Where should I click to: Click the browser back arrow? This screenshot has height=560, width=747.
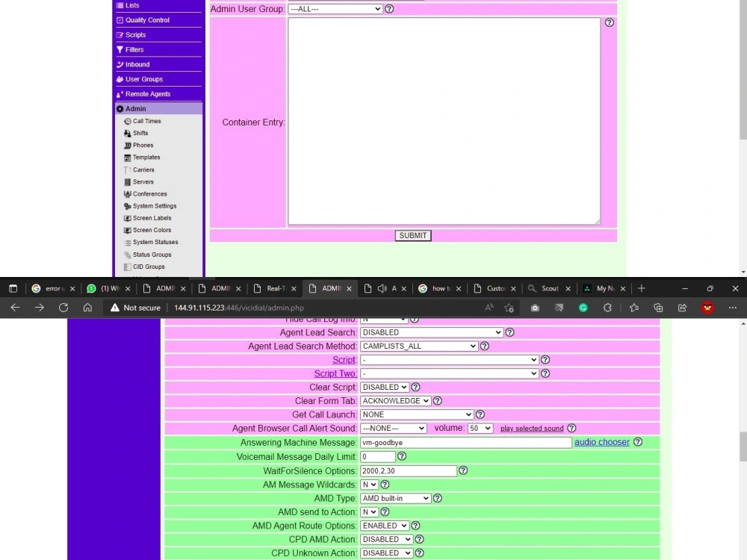point(15,308)
